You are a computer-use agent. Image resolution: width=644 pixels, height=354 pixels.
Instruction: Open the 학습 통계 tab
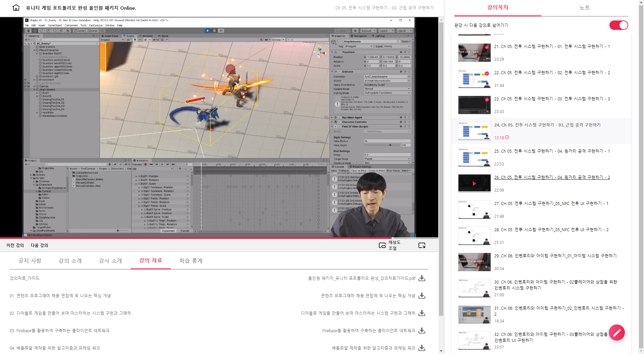pos(191,261)
